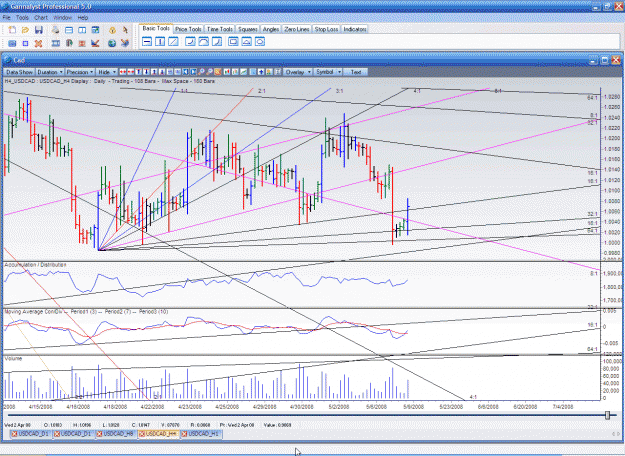This screenshot has width=625, height=456.
Task: Expand the Precision dropdown
Action: tap(80, 72)
